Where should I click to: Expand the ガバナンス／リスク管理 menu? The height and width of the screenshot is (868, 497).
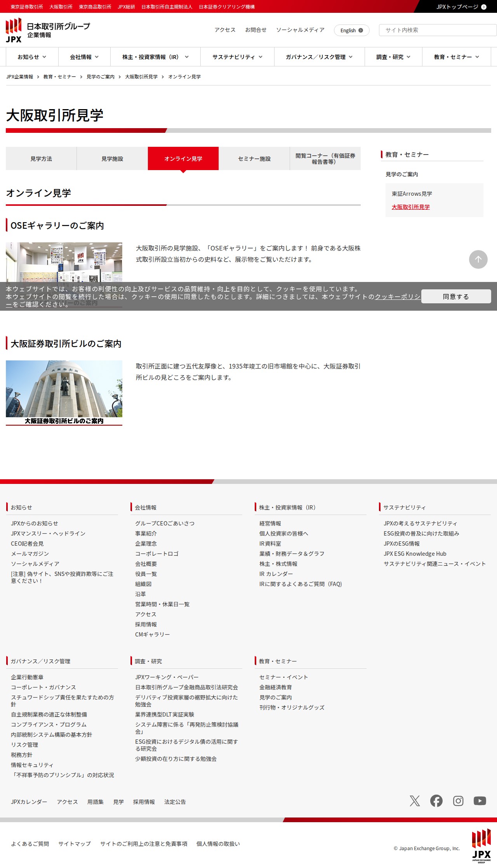pyautogui.click(x=319, y=57)
